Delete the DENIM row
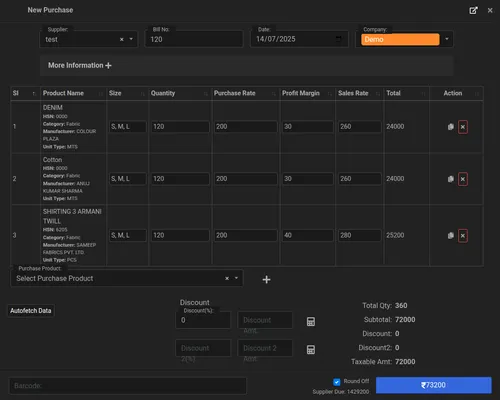This screenshot has width=500, height=400. coord(463,127)
